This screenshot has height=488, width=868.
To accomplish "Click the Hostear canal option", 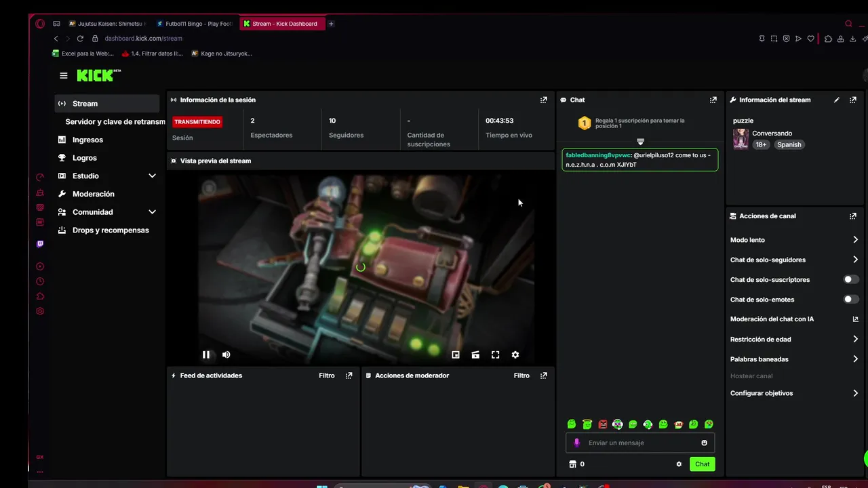I will pos(751,376).
